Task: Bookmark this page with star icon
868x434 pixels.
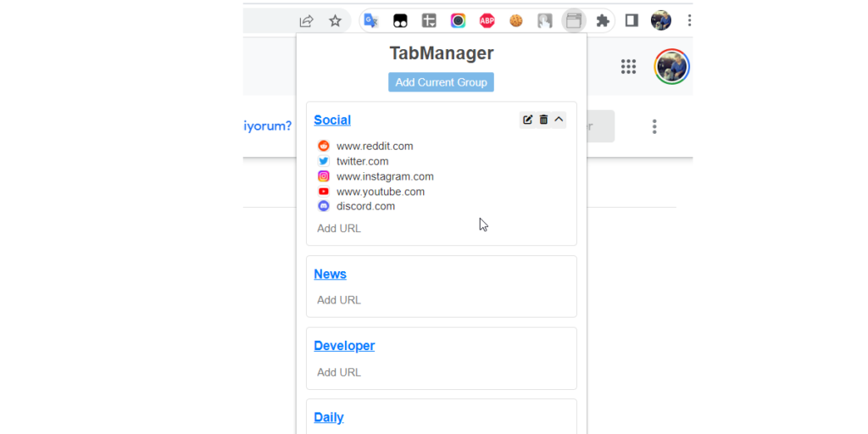Action: [x=335, y=21]
